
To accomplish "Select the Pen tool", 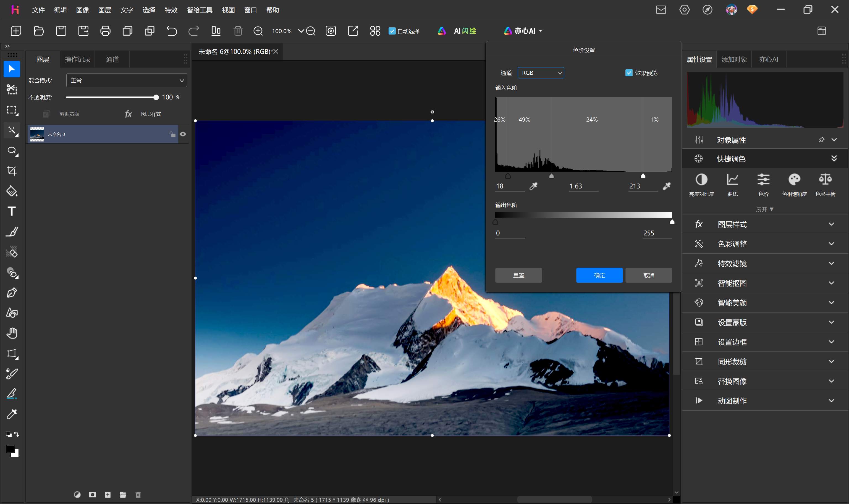I will 12,293.
